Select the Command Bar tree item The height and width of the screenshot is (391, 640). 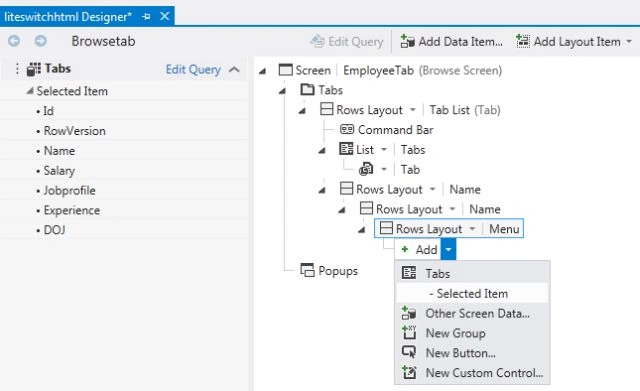tap(395, 130)
